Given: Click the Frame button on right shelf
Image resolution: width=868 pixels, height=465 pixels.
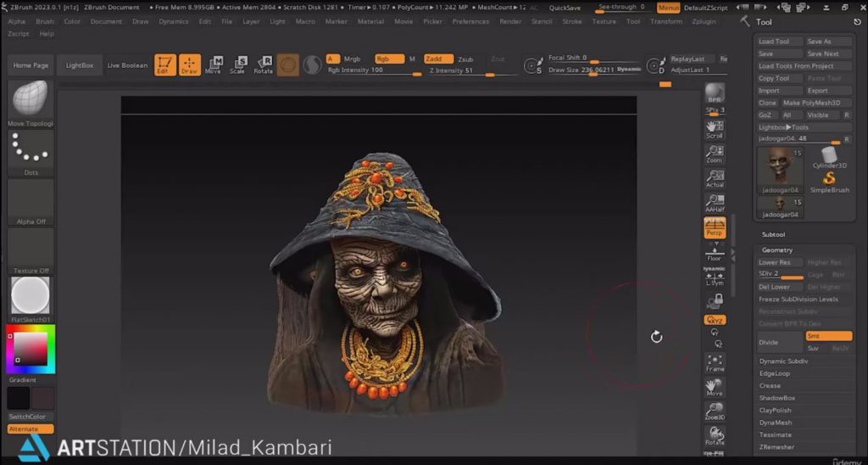Looking at the screenshot, I should pos(715,362).
